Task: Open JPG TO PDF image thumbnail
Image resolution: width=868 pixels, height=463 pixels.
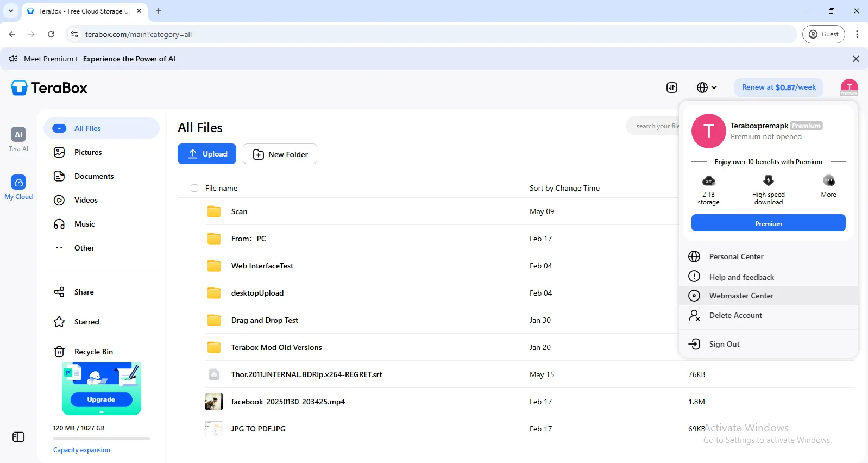Action: coord(214,429)
